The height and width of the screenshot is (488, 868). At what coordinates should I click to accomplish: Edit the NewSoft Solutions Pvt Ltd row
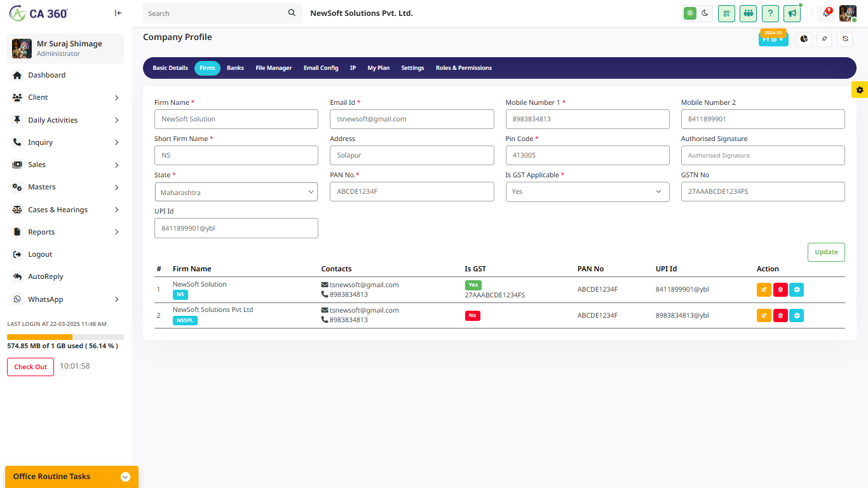pos(764,315)
